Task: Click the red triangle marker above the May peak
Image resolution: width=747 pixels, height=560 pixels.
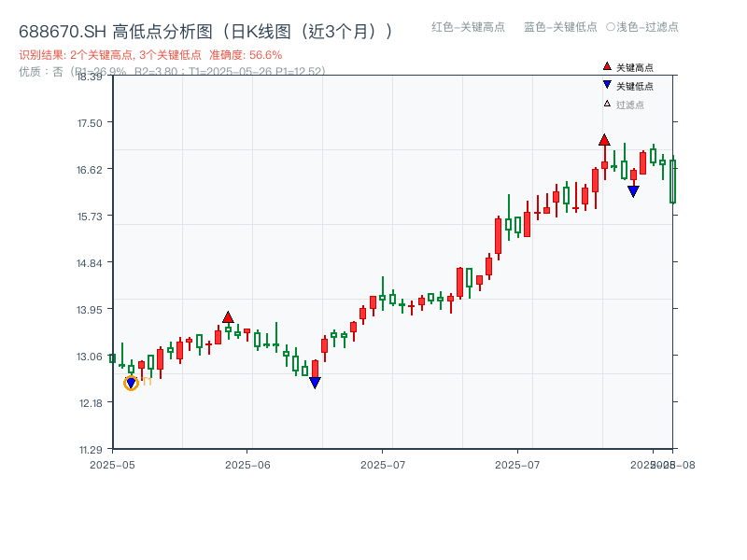Action: [x=229, y=317]
